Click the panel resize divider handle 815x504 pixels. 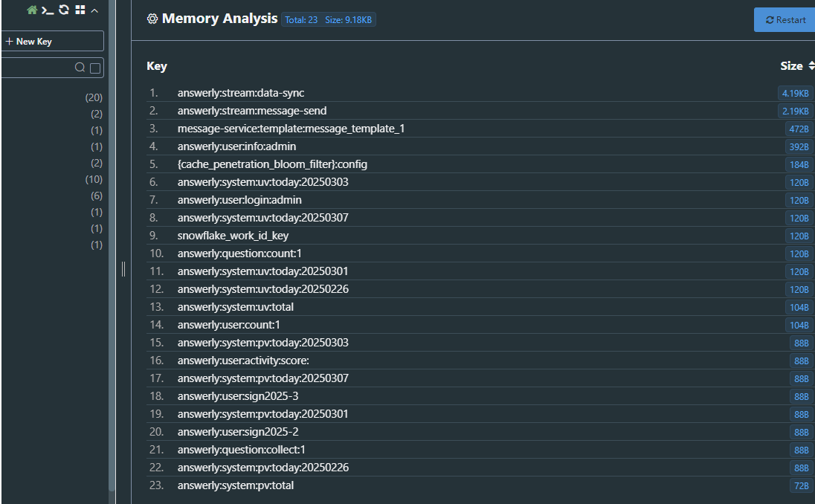[123, 268]
